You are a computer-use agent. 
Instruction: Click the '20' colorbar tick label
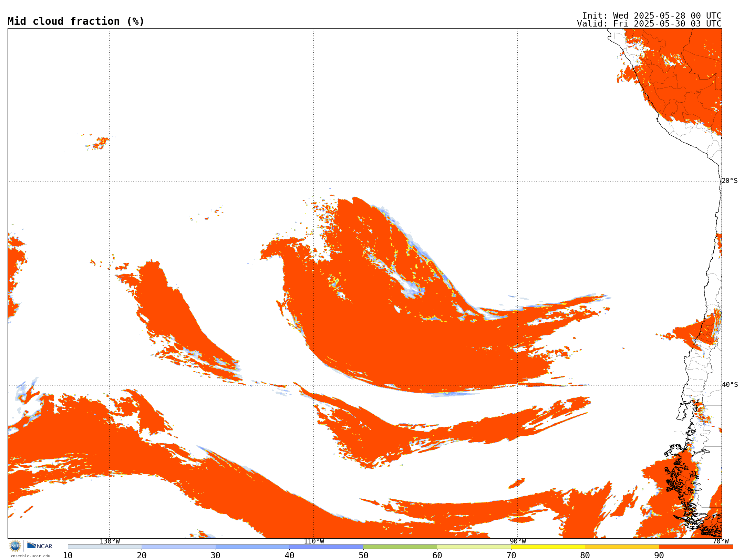coord(142,556)
